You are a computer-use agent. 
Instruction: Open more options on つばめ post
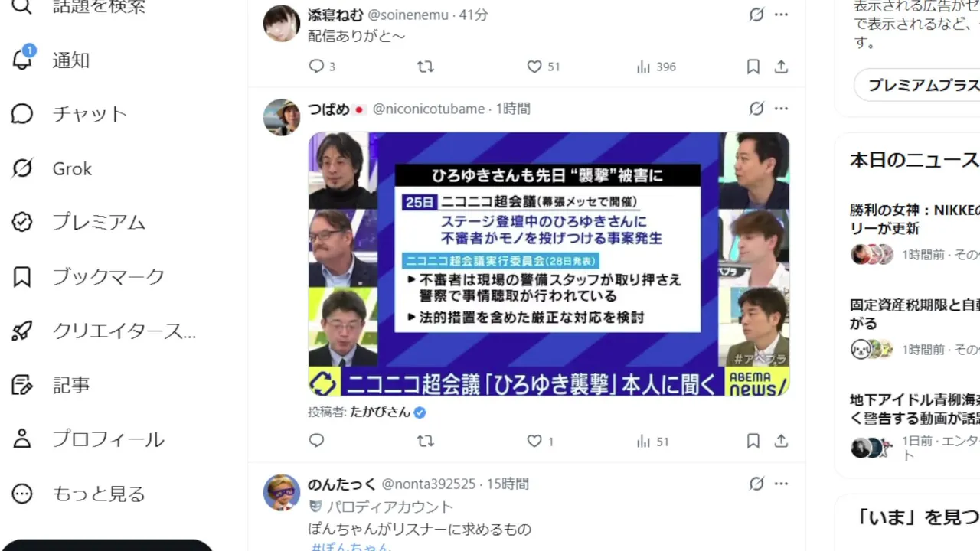point(781,109)
